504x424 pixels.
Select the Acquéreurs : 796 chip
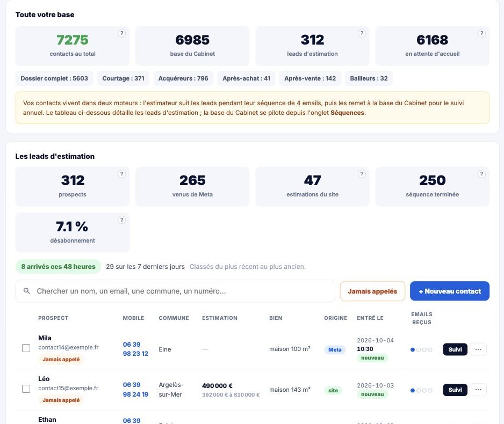tap(183, 78)
